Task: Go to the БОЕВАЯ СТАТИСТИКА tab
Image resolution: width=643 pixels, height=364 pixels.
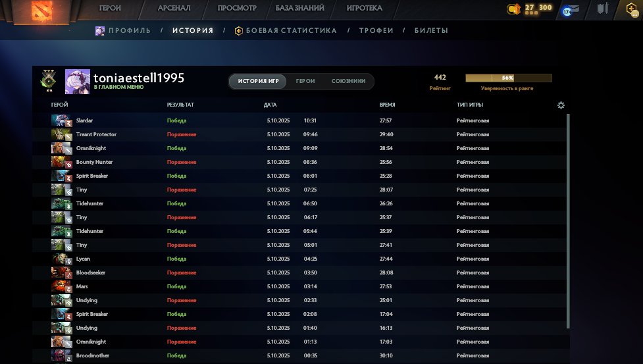Action: (291, 31)
